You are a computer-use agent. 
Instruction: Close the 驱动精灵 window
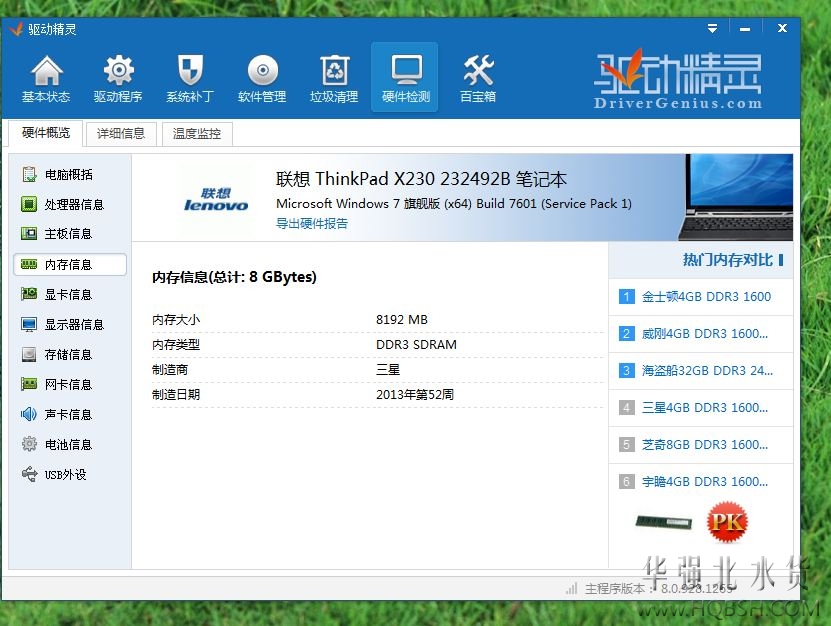click(x=782, y=28)
